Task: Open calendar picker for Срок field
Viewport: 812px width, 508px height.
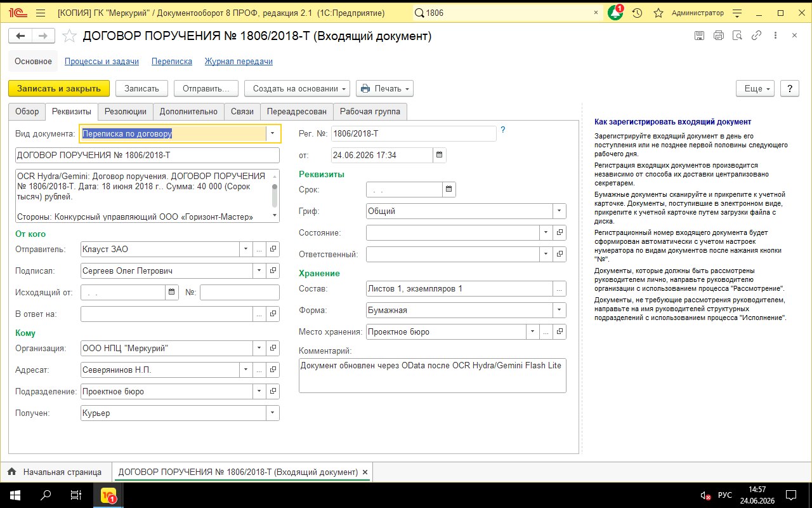Action: click(449, 189)
